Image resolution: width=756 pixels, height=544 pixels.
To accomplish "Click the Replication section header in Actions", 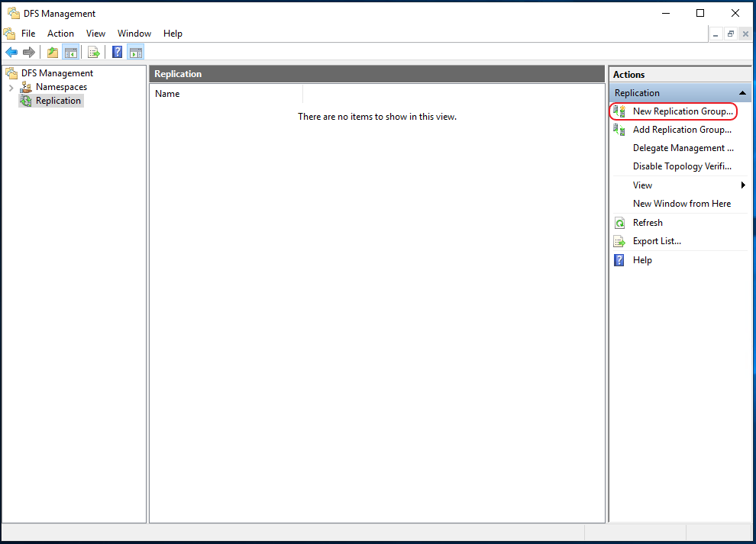I will click(680, 93).
